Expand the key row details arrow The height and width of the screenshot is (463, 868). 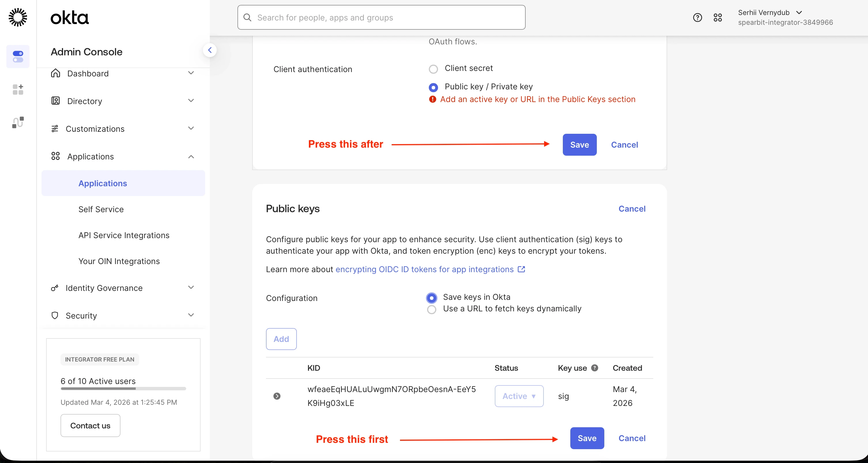tap(277, 396)
